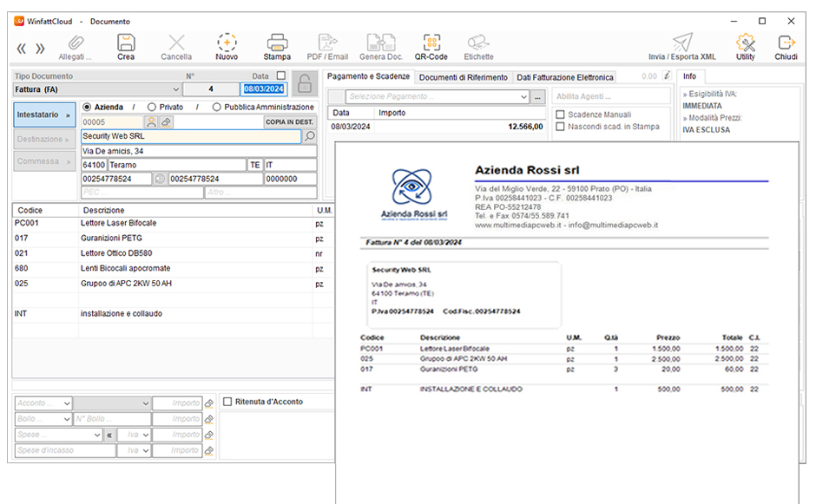Click the N° Bollo input field
The width and height of the screenshot is (816, 504).
(x=112, y=419)
